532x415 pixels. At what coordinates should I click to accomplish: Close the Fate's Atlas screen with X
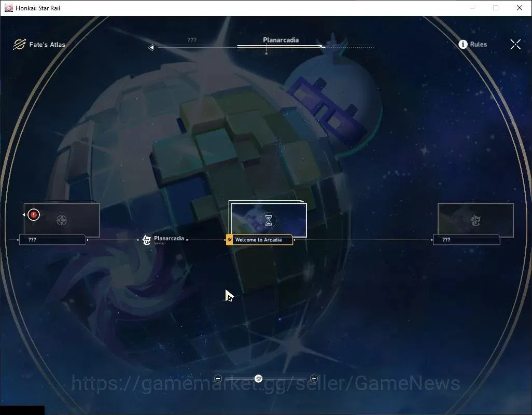tap(515, 44)
